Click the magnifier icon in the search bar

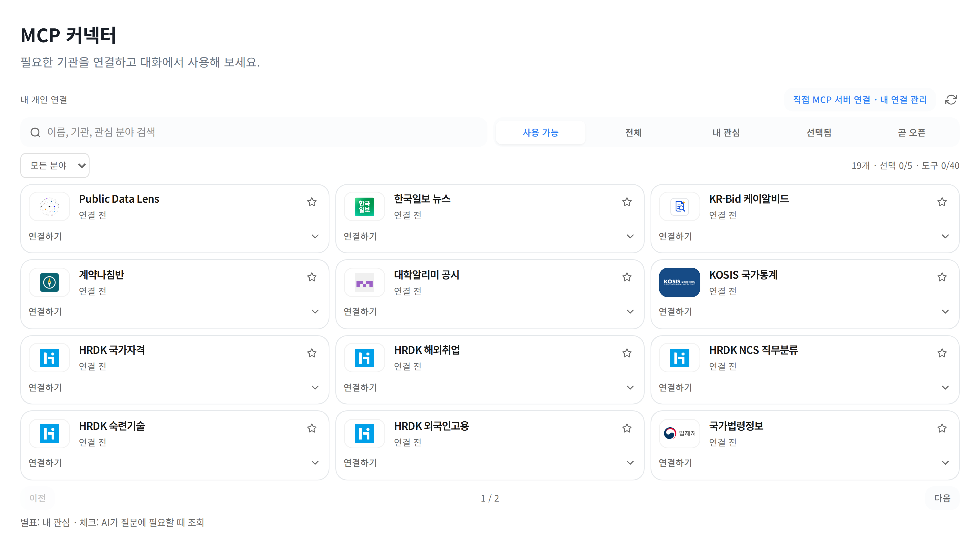tap(35, 132)
